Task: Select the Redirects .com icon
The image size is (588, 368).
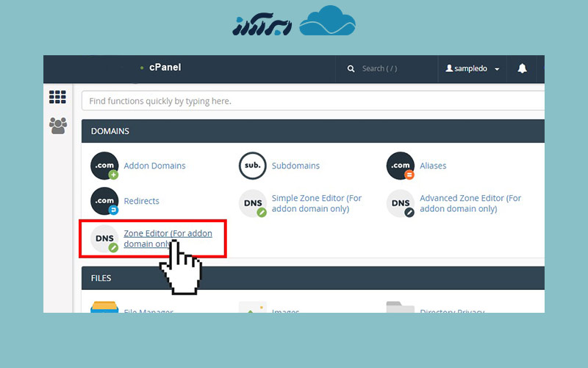Action: [104, 202]
